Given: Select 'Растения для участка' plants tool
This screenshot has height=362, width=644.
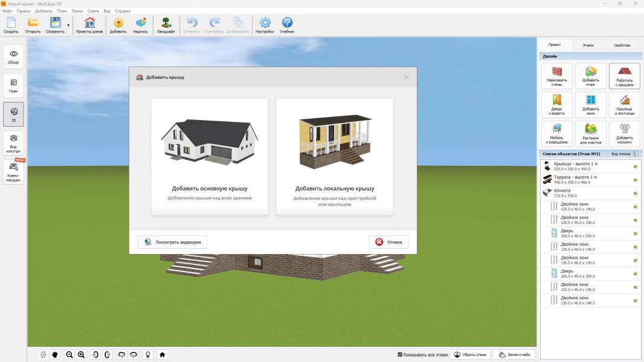Looking at the screenshot, I should pos(590,133).
